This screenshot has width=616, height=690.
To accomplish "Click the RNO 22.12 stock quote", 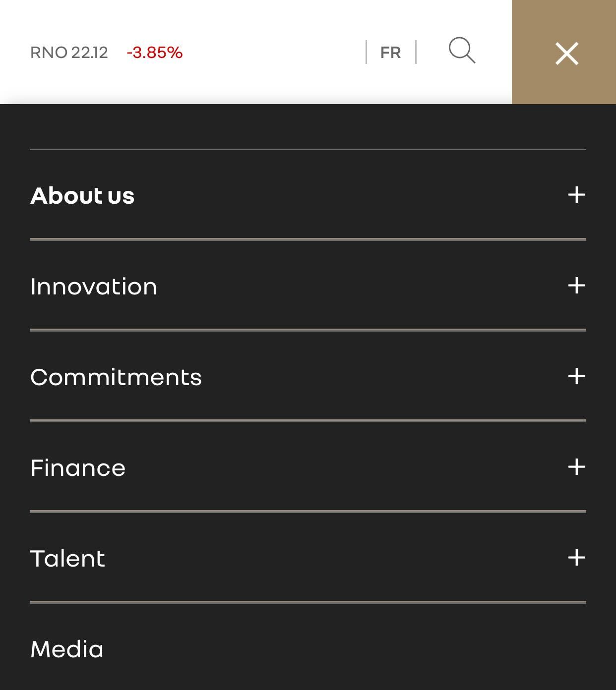I will pyautogui.click(x=69, y=53).
